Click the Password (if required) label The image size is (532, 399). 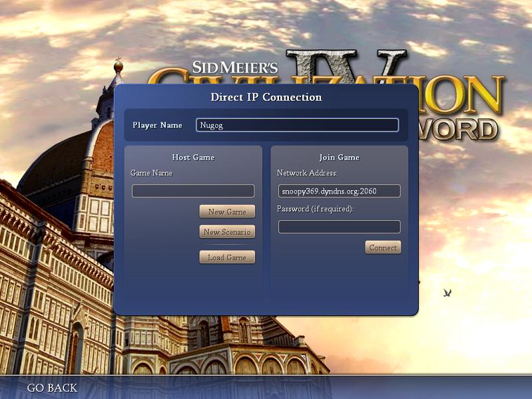click(315, 209)
